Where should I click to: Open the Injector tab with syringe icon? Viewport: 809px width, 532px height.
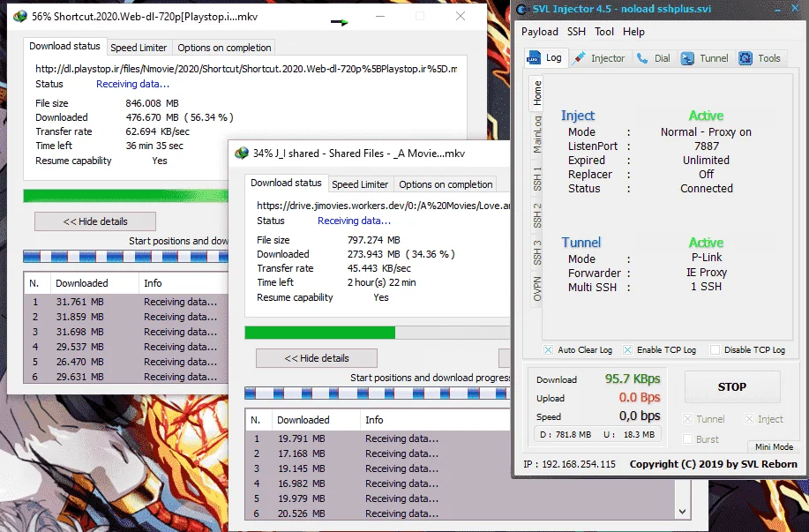tap(600, 58)
